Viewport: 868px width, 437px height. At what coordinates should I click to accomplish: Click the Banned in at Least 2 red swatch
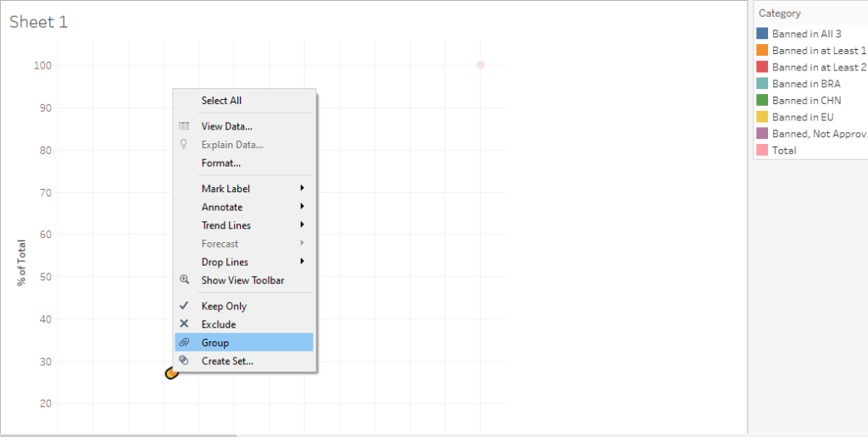pos(762,67)
